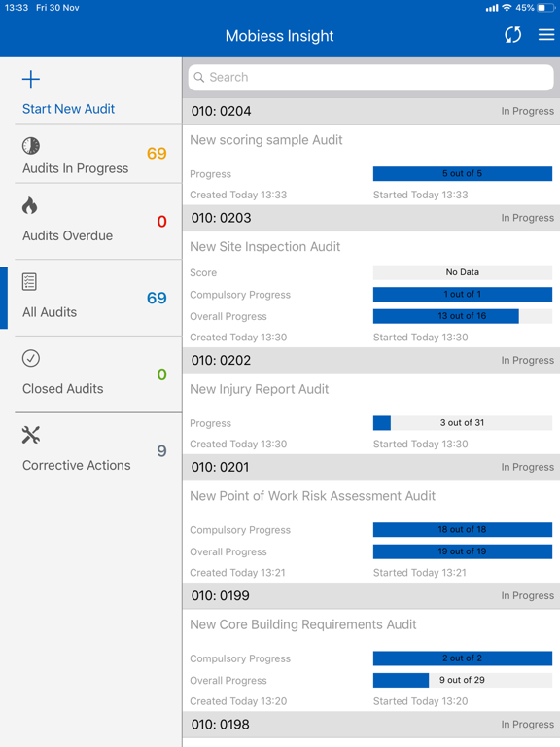Click the Audits In Progress clock icon
The height and width of the screenshot is (747, 560).
31,146
